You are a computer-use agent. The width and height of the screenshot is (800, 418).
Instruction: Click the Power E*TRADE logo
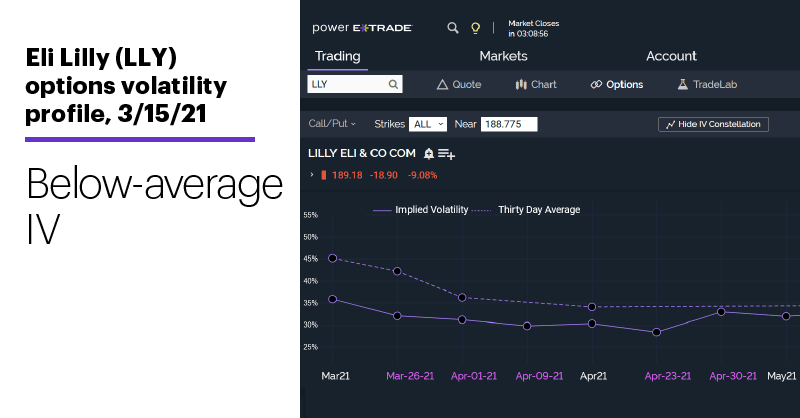(x=362, y=28)
